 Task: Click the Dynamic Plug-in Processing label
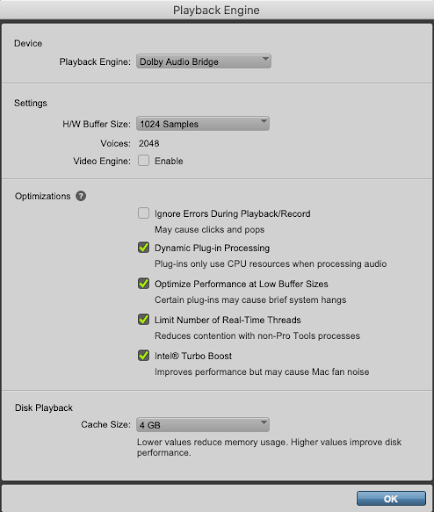tap(212, 248)
